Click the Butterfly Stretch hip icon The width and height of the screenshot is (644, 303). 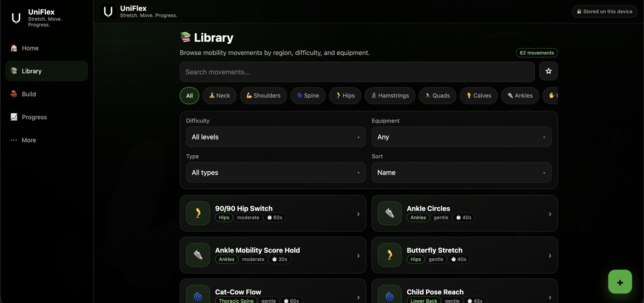pyautogui.click(x=389, y=255)
